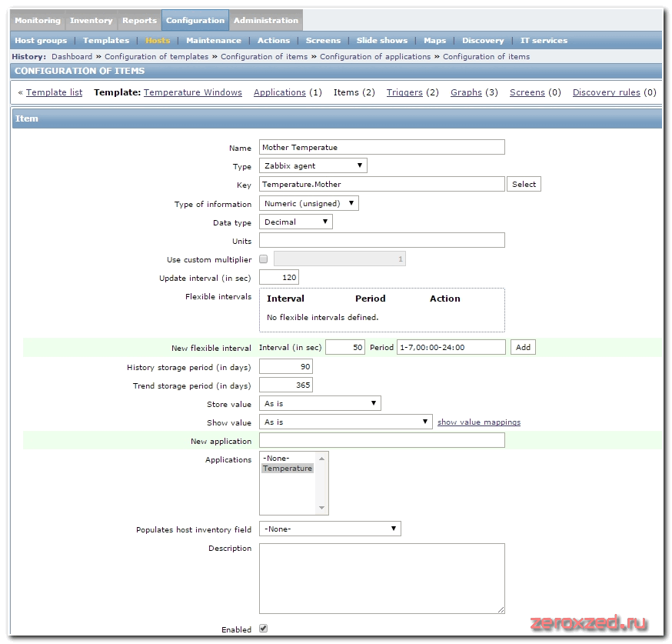672x644 pixels.
Task: Open Templates in the Configuration submenu
Action: coord(106,41)
